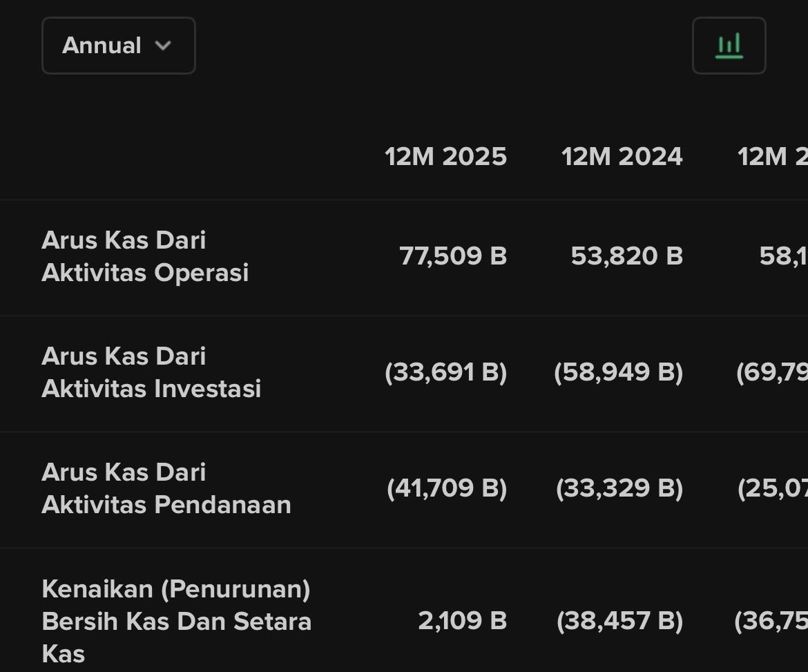This screenshot has width=808, height=672.
Task: Click the (33,691 B) investing value
Action: pyautogui.click(x=445, y=372)
